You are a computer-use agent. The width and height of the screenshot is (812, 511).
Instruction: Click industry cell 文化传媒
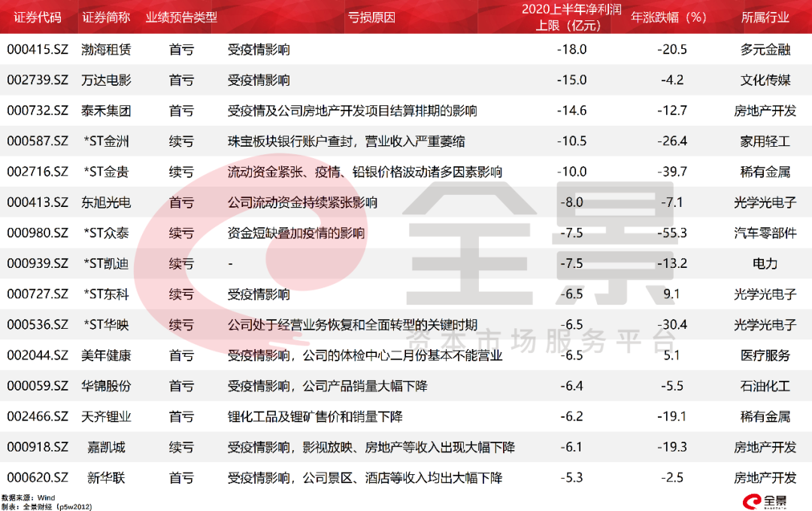click(x=765, y=81)
